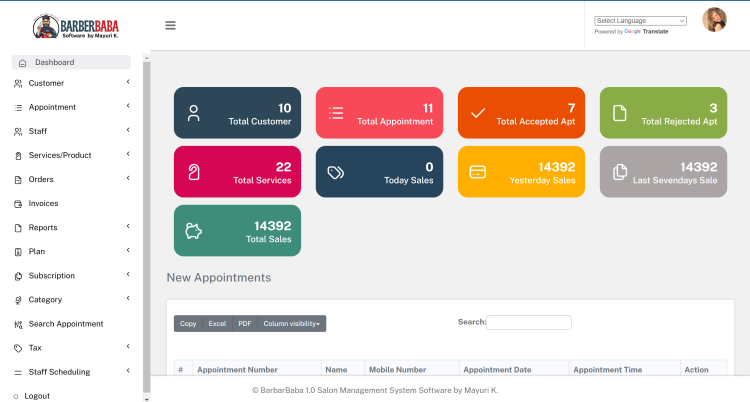The height and width of the screenshot is (402, 750).
Task: Open the Column visibility dropdown
Action: click(292, 324)
